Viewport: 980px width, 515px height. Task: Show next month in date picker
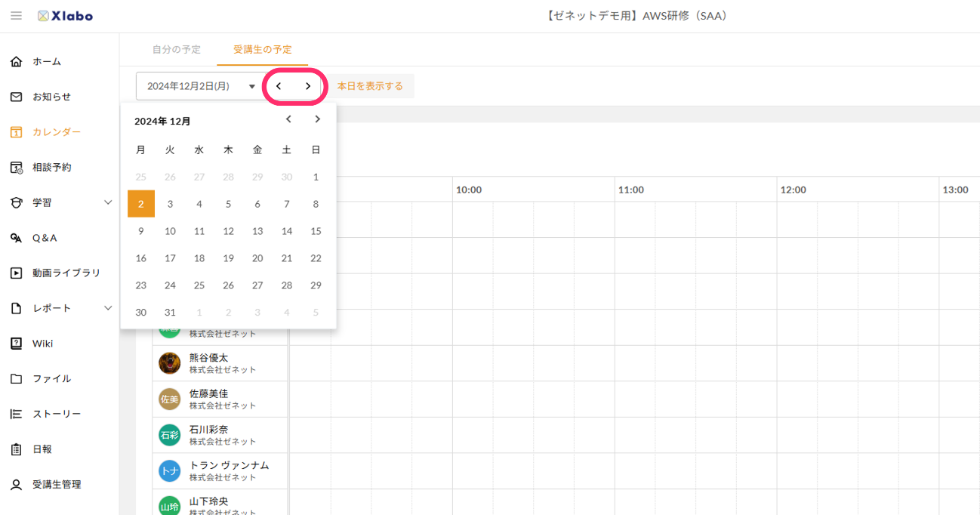pyautogui.click(x=317, y=119)
